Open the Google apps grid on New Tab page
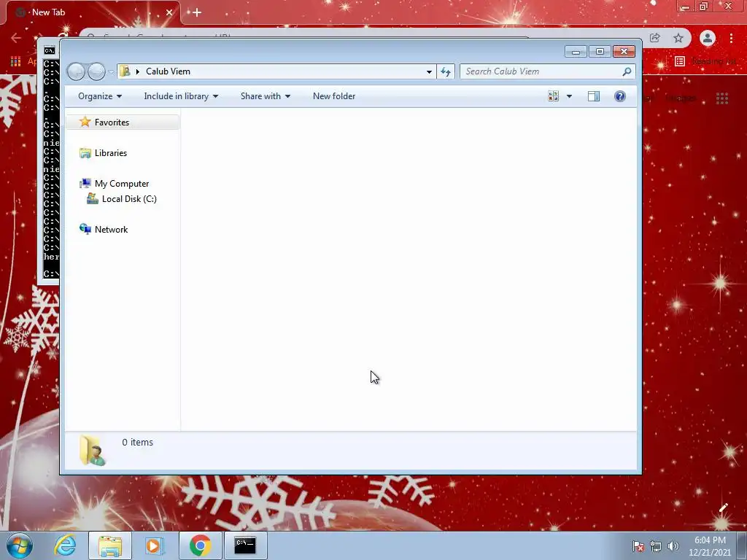Viewport: 747px width, 560px height. (x=722, y=98)
